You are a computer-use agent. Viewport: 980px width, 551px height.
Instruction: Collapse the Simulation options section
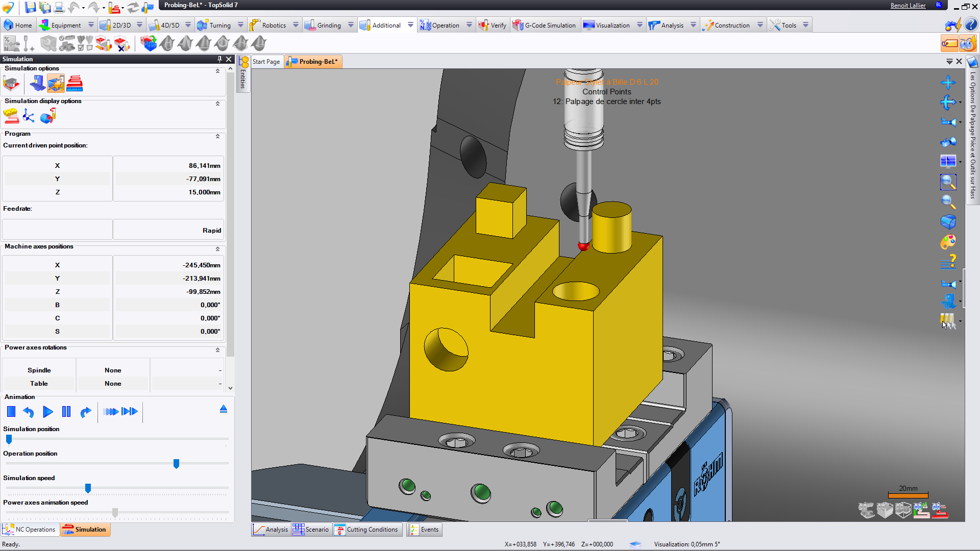pyautogui.click(x=217, y=71)
